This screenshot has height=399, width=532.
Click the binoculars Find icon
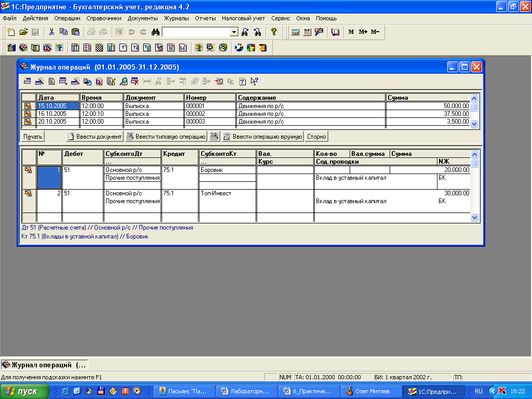click(156, 32)
